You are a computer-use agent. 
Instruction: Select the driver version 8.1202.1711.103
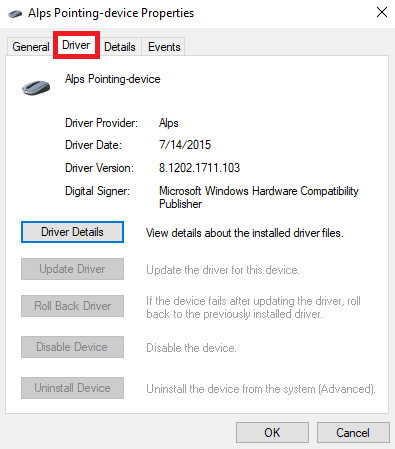[199, 168]
